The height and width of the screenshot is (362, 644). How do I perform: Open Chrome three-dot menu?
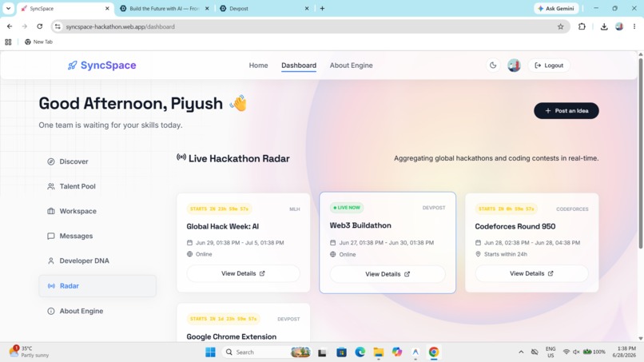(634, 26)
